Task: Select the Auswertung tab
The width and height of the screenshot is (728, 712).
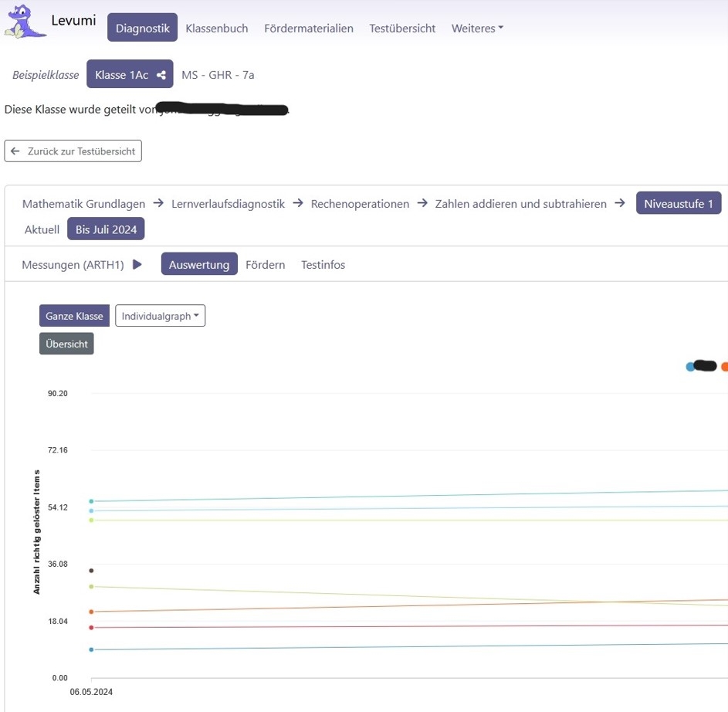Action: [x=199, y=265]
